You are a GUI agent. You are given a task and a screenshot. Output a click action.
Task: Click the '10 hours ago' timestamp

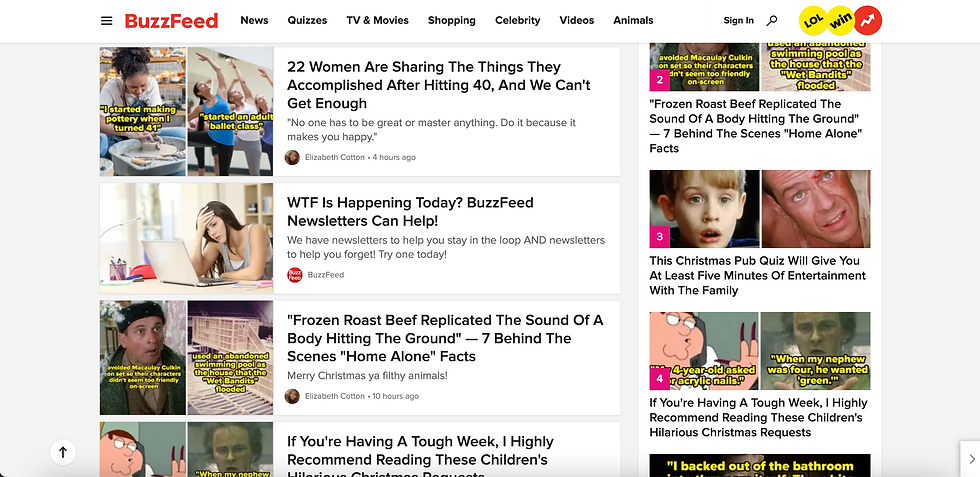point(396,396)
